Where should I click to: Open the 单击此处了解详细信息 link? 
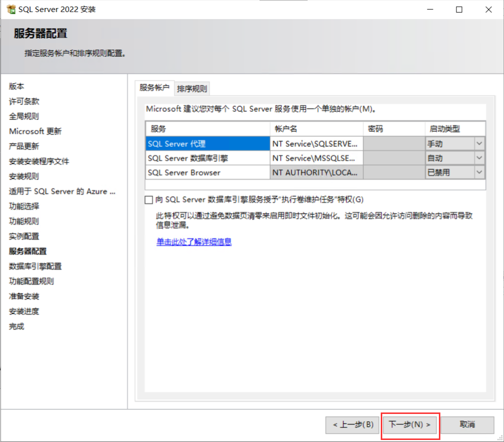point(194,242)
